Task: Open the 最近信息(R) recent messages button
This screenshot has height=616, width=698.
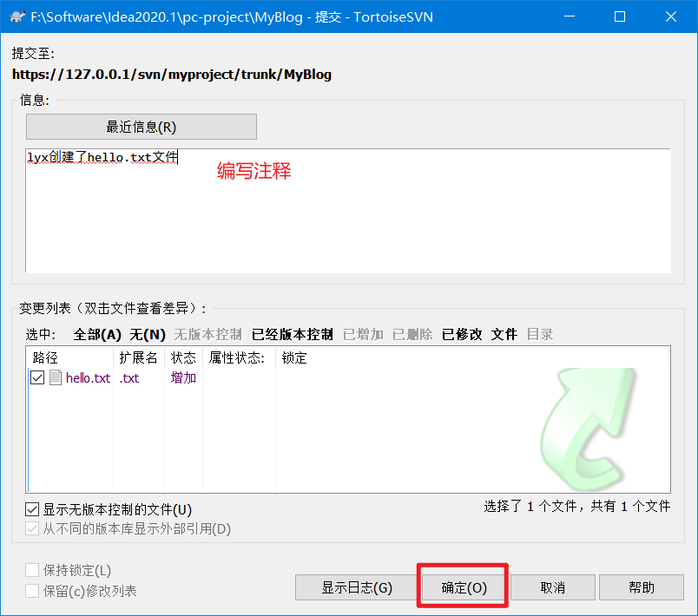Action: tap(142, 127)
